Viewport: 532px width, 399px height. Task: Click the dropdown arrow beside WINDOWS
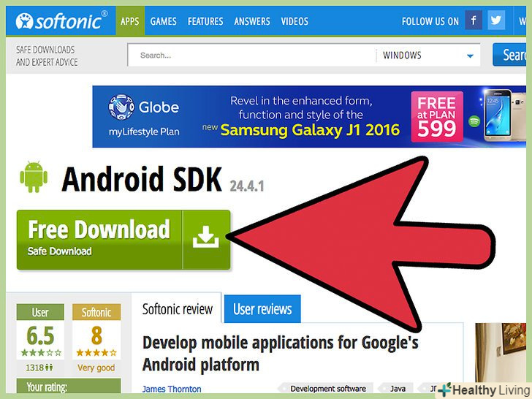[x=470, y=56]
